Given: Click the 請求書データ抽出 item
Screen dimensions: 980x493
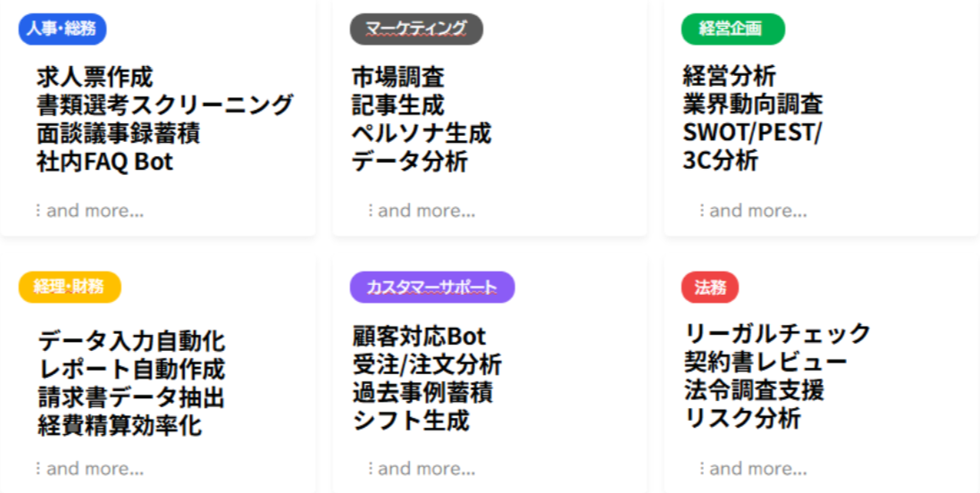Looking at the screenshot, I should tap(130, 397).
